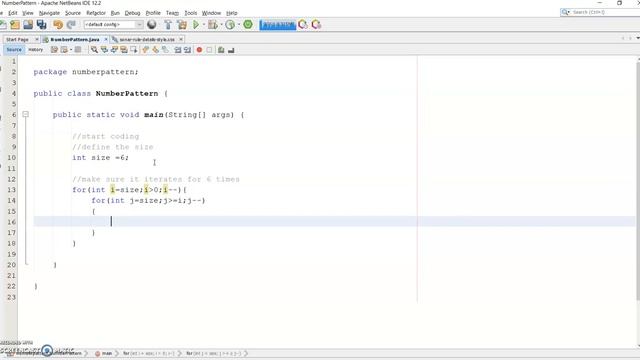
Task: Click the forward navigation editor icon
Action: (x=78, y=50)
